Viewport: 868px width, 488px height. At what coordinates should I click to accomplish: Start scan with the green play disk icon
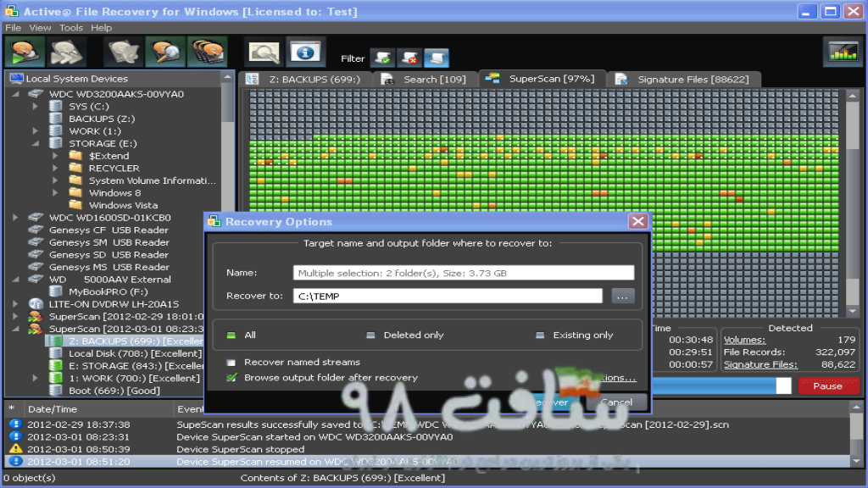click(x=25, y=53)
